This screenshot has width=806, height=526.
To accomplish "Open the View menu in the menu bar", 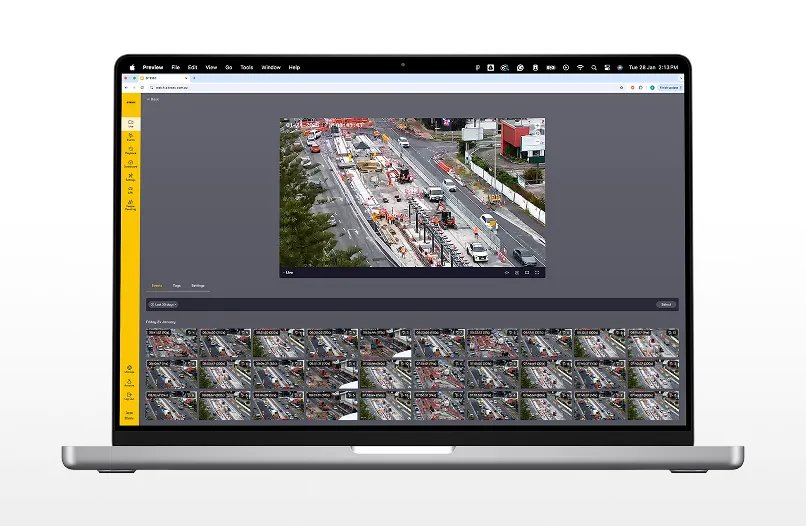I will pyautogui.click(x=210, y=67).
